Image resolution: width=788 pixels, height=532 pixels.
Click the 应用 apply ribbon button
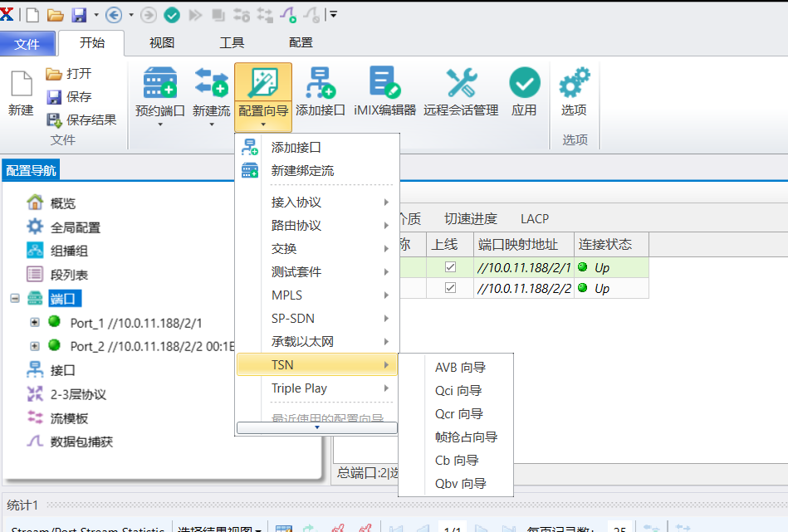524,92
